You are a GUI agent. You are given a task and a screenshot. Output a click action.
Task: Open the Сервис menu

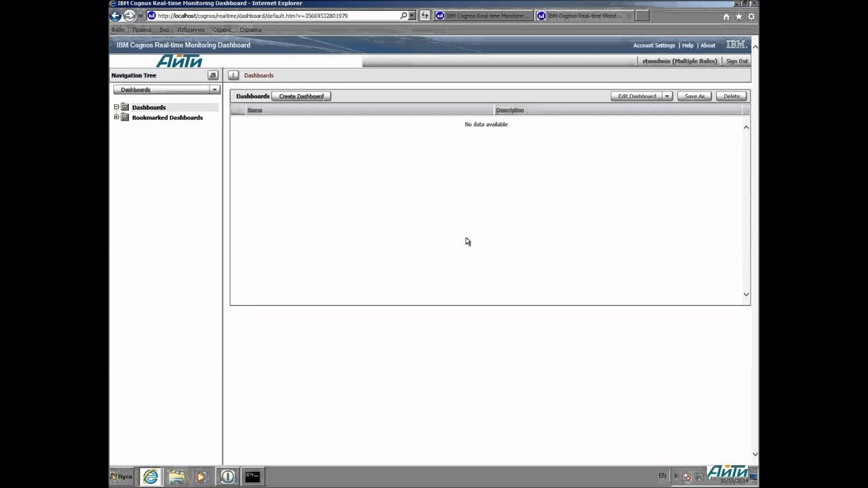[222, 30]
